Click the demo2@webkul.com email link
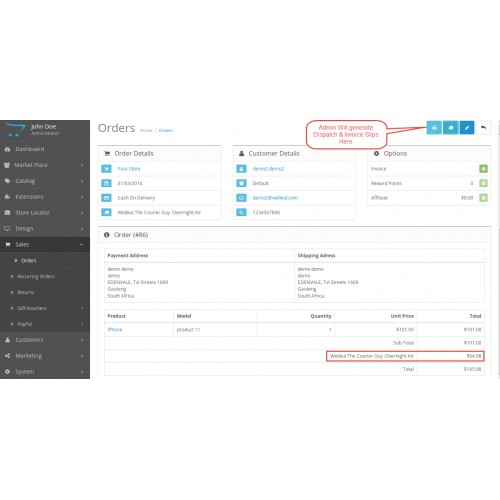The height and width of the screenshot is (500, 500). (275, 198)
